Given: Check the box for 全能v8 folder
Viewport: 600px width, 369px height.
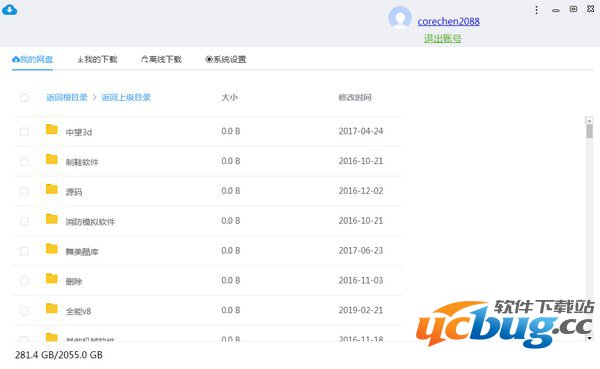Looking at the screenshot, I should coord(24,311).
